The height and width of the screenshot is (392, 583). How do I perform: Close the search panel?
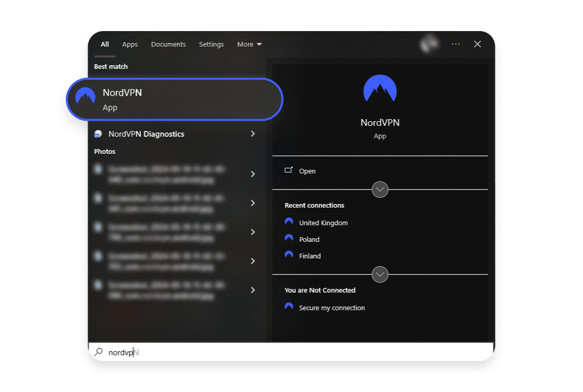(477, 44)
